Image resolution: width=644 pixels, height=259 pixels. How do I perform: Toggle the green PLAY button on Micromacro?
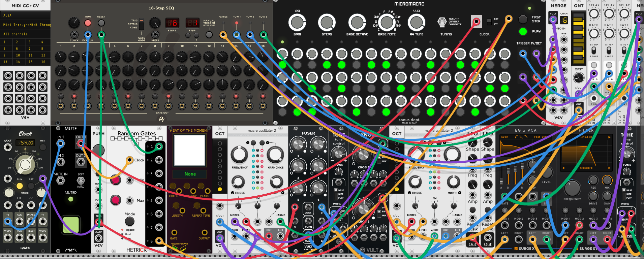click(x=523, y=31)
